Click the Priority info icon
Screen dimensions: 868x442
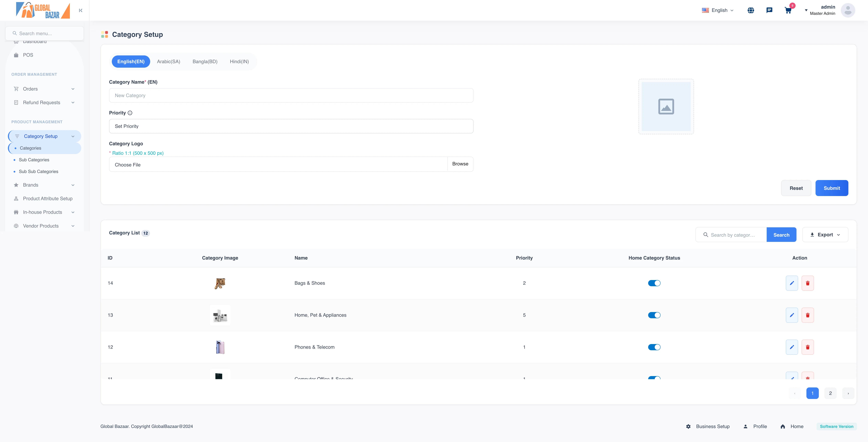point(130,113)
